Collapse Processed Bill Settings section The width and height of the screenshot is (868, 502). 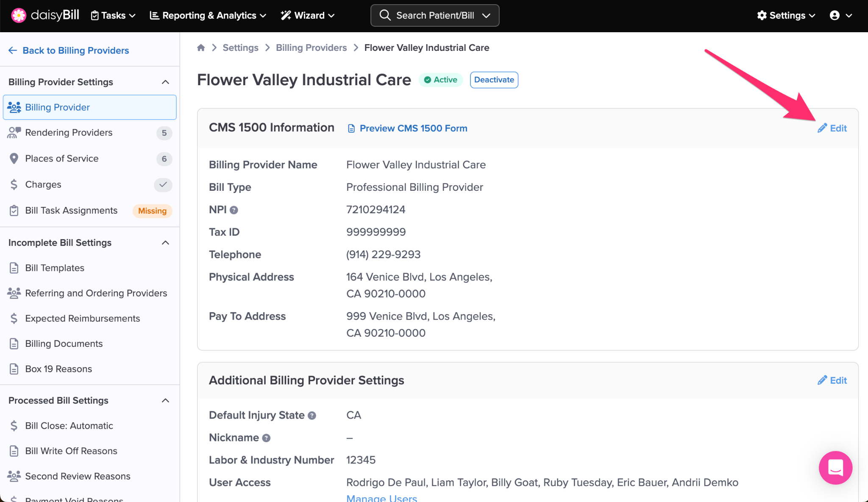click(x=165, y=400)
